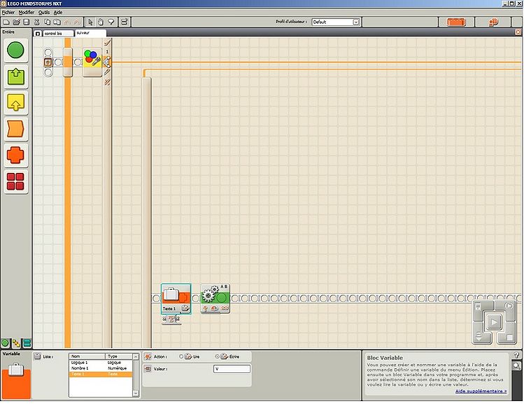Select the Lire radio button
524x420 pixels.
(x=182, y=356)
